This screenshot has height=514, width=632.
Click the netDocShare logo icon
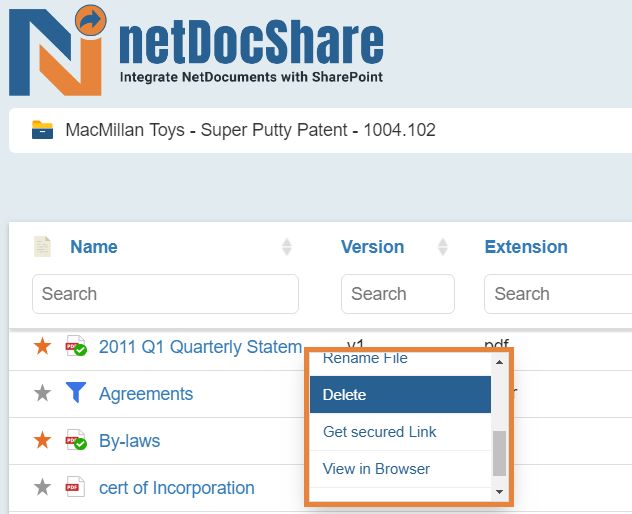pyautogui.click(x=58, y=51)
